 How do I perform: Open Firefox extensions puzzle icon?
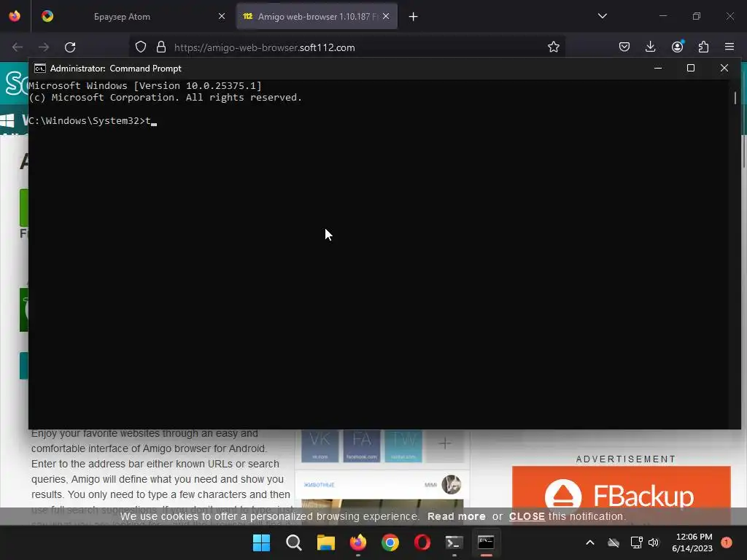coord(703,47)
